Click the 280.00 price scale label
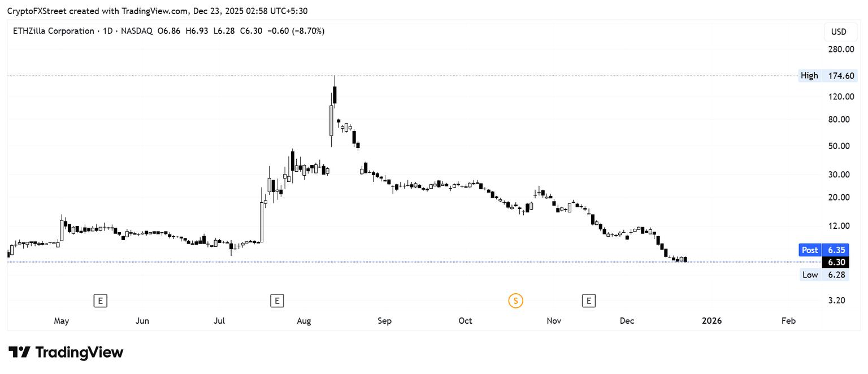The height and width of the screenshot is (374, 868). tap(841, 49)
